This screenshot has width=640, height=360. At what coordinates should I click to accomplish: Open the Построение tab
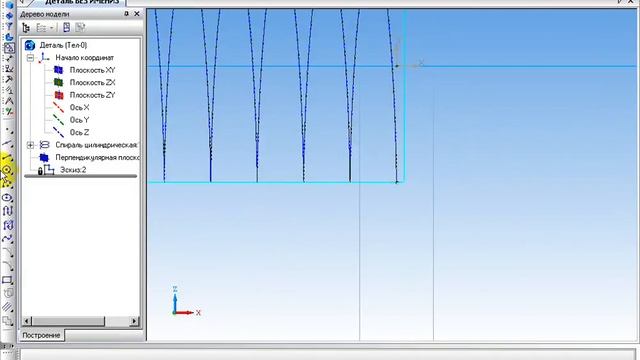[x=41, y=335]
